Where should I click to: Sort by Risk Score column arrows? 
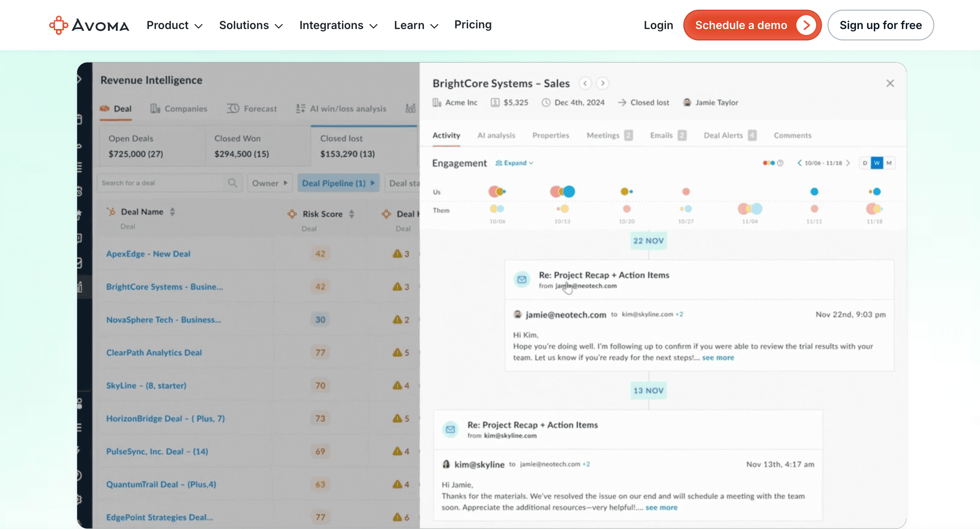pyautogui.click(x=352, y=214)
